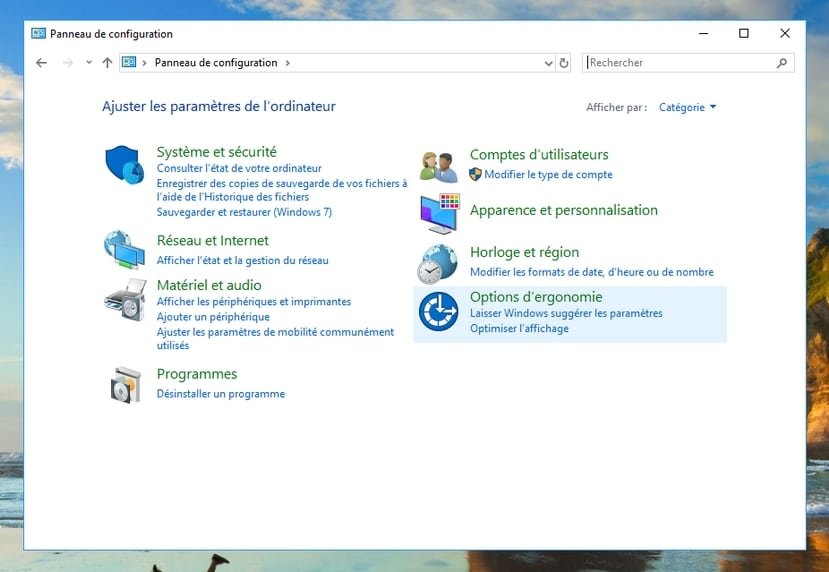The width and height of the screenshot is (829, 572).
Task: Refresh the Control Panel view
Action: pyautogui.click(x=564, y=63)
